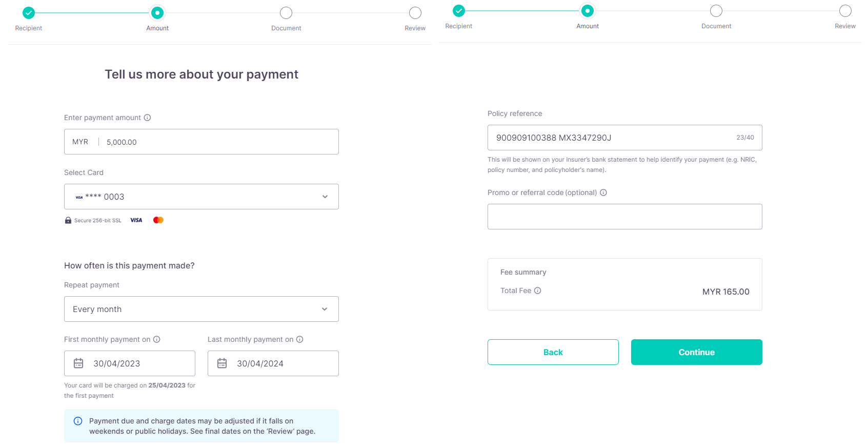Click the info icon in the blue notice banner
Viewport: 868px width, 445px height.
[x=78, y=421]
